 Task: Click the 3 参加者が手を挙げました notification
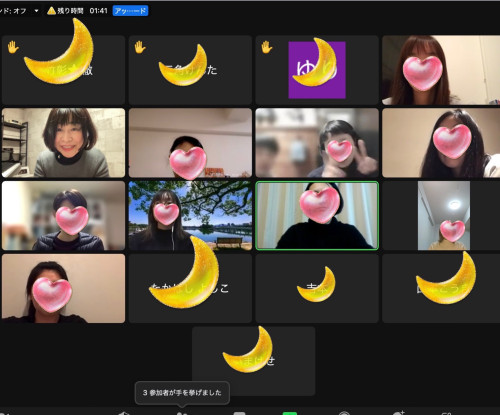182,393
